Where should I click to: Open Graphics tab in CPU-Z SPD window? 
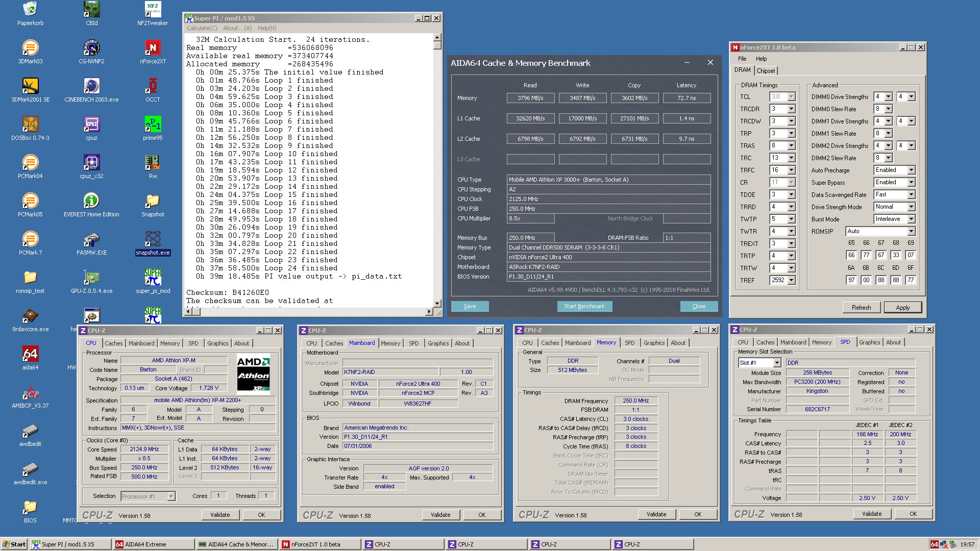pyautogui.click(x=869, y=342)
